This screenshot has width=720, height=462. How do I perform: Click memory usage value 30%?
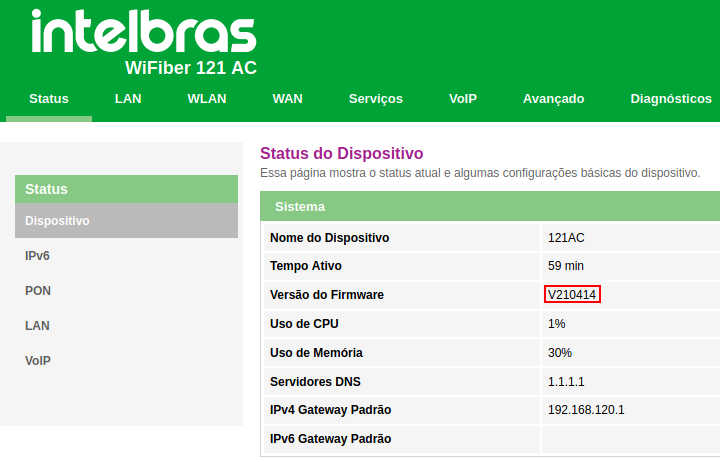point(560,353)
